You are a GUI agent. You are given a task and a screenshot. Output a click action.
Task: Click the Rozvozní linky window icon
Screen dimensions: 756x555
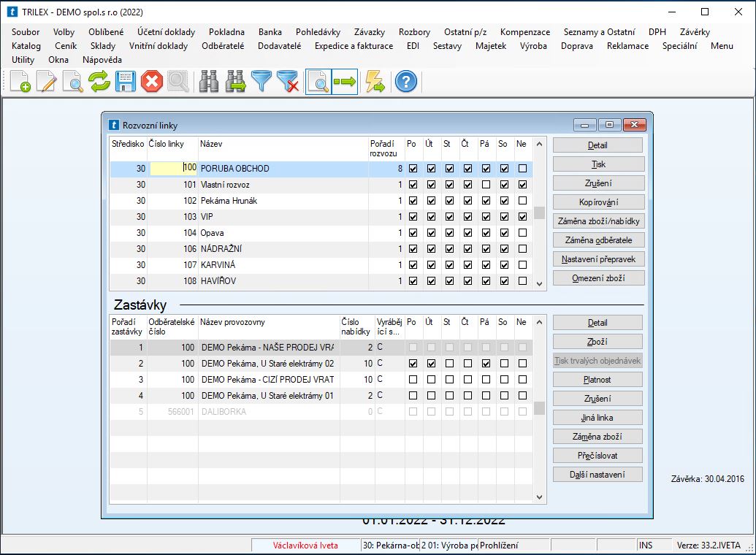point(114,126)
